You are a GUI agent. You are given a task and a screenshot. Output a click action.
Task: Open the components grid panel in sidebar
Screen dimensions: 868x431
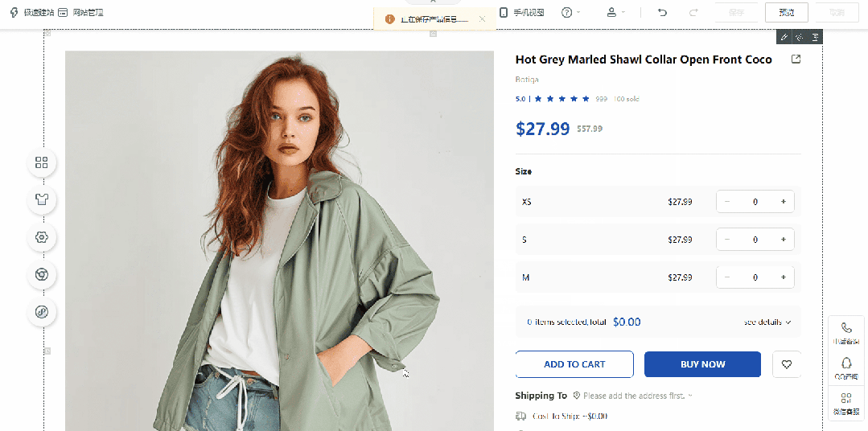tap(42, 163)
